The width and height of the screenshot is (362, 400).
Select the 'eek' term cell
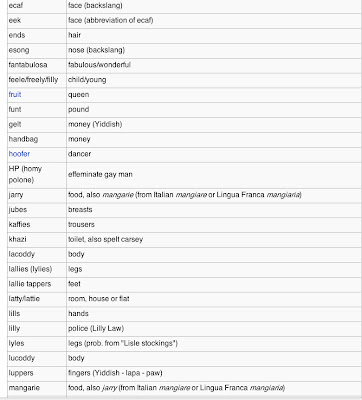point(37,21)
